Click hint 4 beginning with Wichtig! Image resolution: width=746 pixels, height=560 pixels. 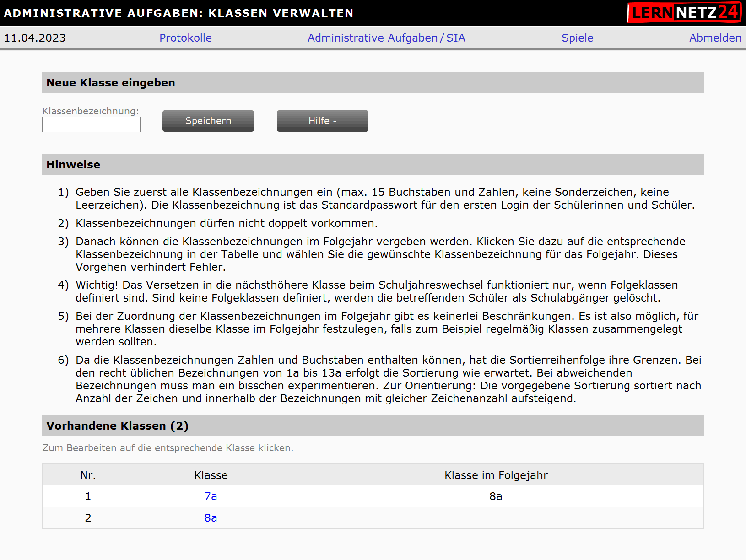tap(377, 291)
